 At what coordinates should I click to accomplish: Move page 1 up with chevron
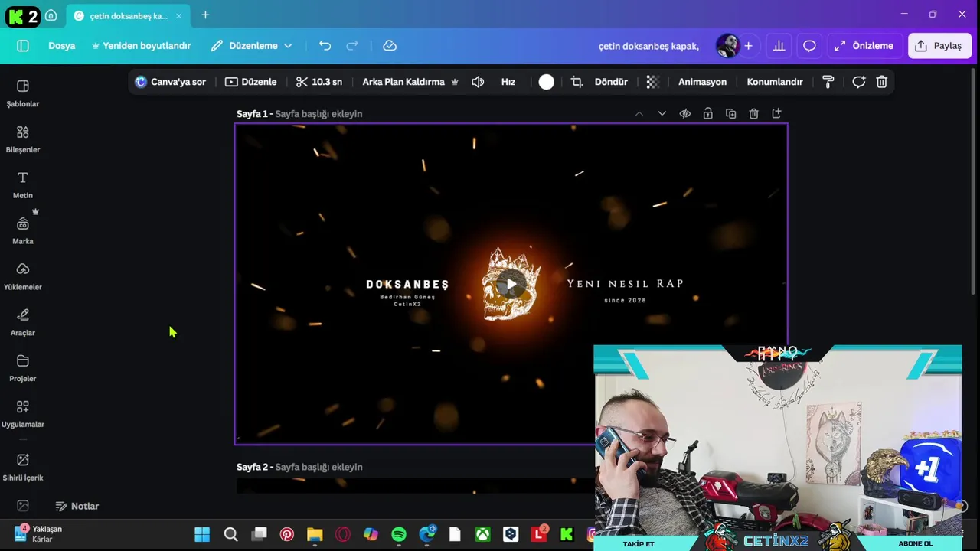(639, 114)
